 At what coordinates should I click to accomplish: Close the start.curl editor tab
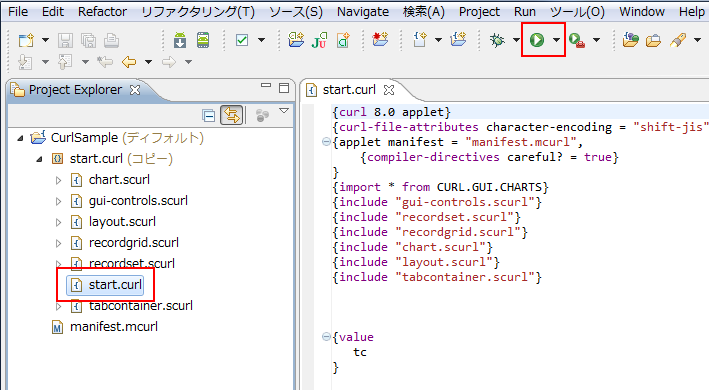tap(389, 90)
